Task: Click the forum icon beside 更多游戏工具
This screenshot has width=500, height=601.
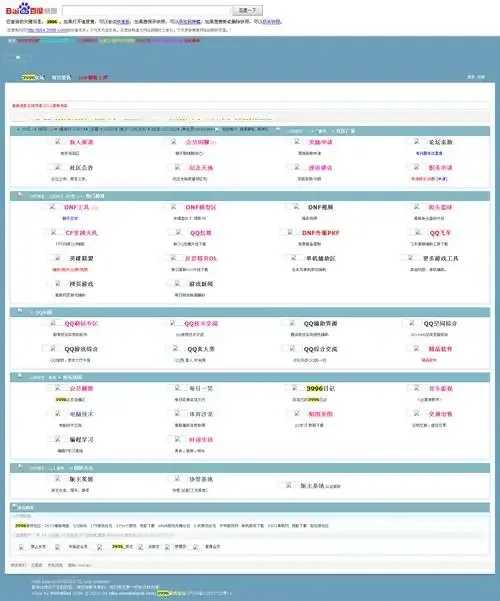Action: pyautogui.click(x=411, y=258)
